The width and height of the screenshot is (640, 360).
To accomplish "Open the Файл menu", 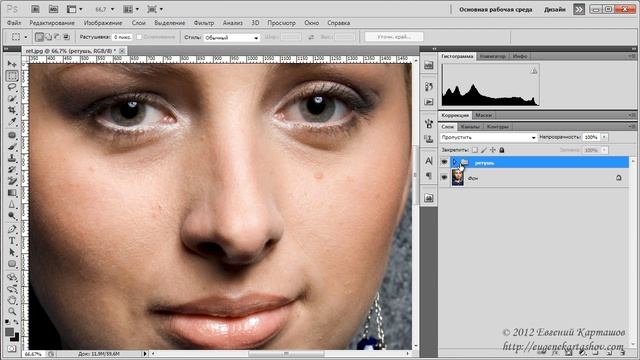I will 14,23.
